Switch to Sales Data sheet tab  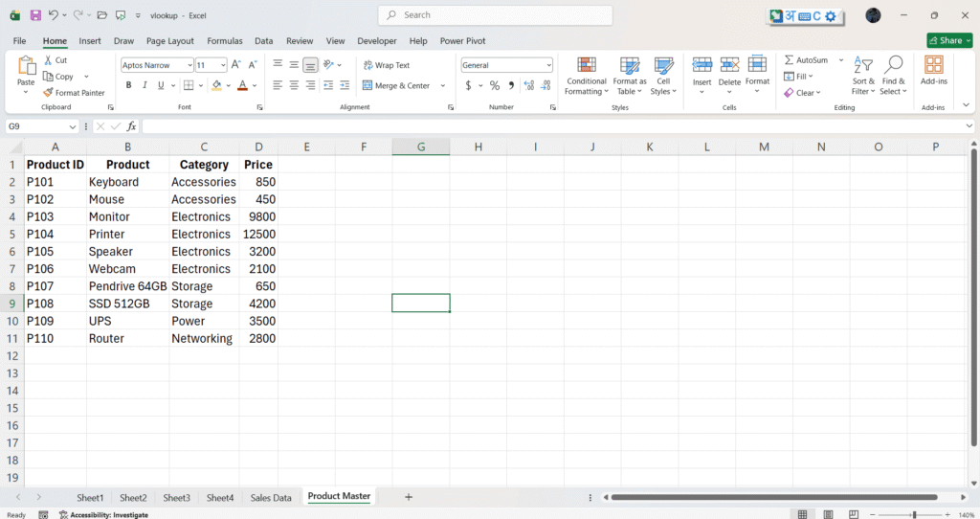coord(271,498)
